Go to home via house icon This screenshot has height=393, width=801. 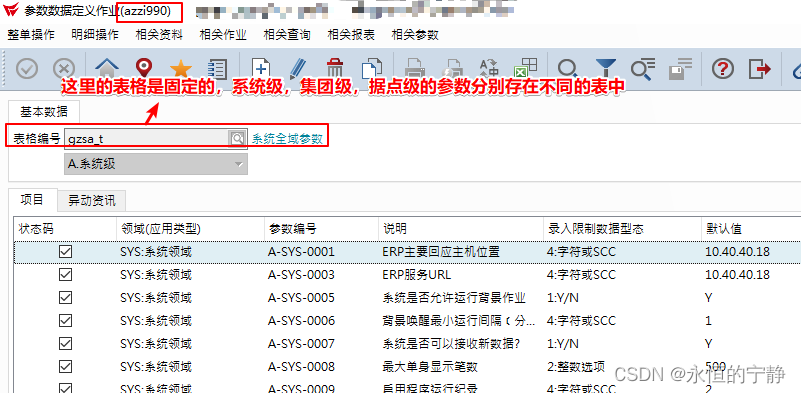click(x=107, y=68)
